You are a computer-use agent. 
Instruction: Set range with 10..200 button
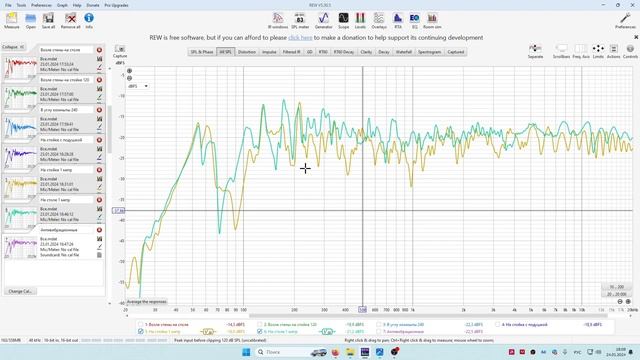click(x=616, y=287)
